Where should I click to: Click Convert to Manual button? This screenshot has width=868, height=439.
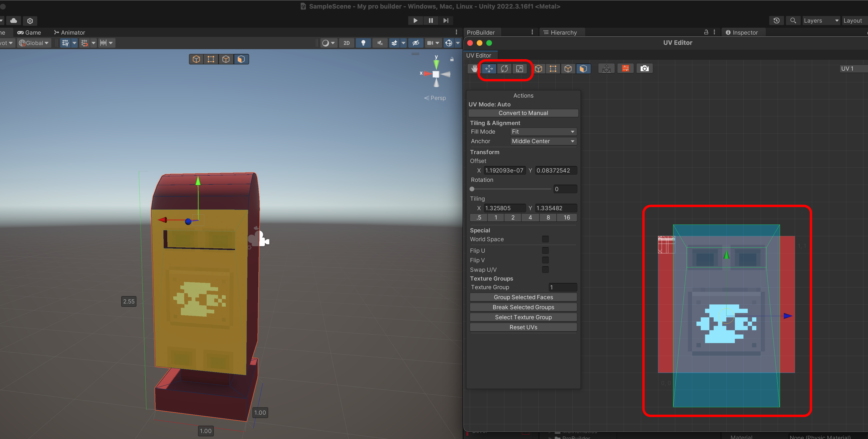pyautogui.click(x=523, y=113)
